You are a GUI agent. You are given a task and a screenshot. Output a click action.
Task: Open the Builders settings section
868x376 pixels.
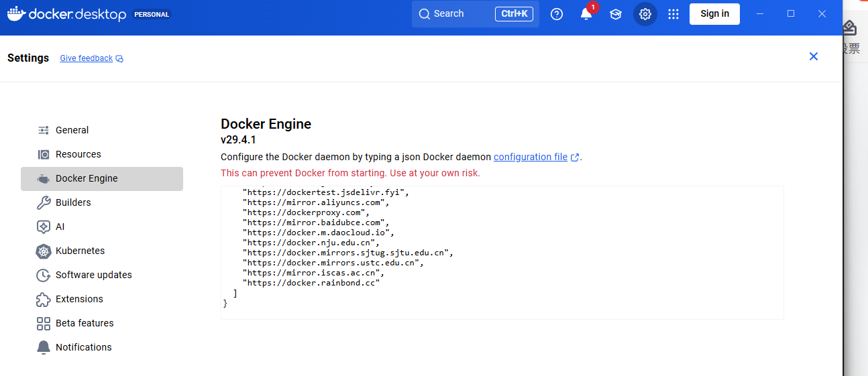[x=102, y=202]
